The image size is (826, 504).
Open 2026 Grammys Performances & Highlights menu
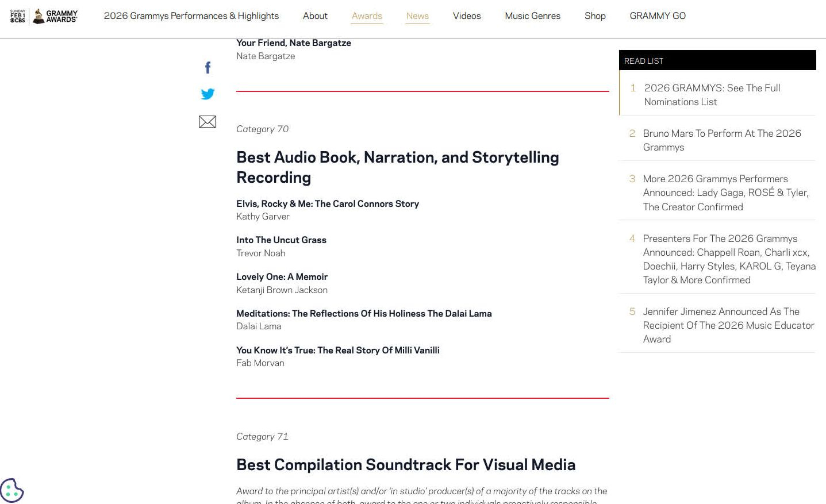click(191, 16)
